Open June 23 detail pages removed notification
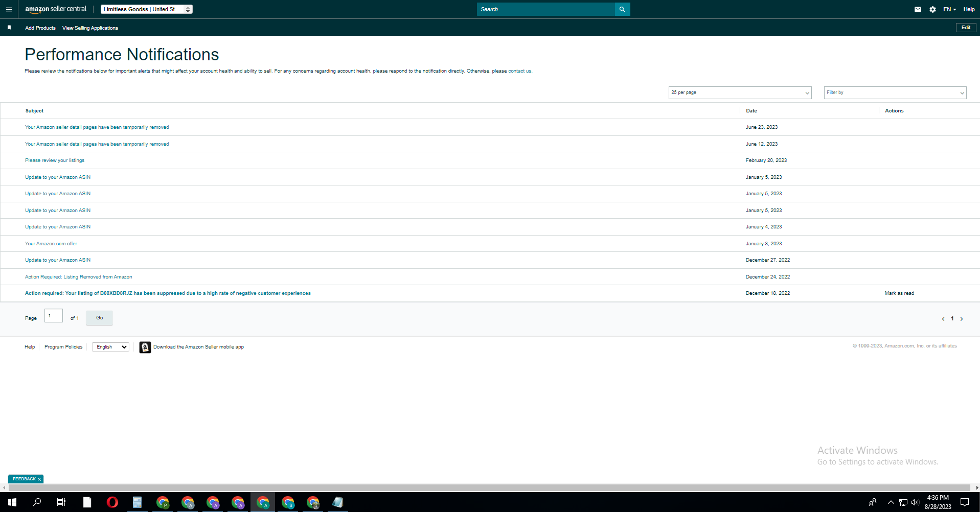980x512 pixels. pyautogui.click(x=97, y=127)
